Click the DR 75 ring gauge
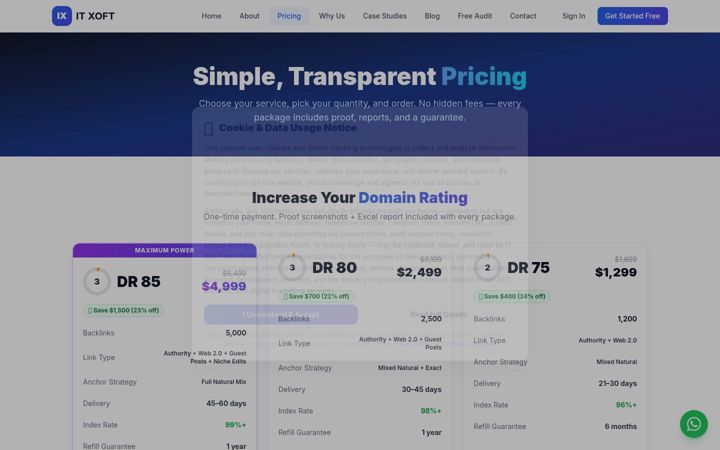The width and height of the screenshot is (720, 450). [487, 268]
